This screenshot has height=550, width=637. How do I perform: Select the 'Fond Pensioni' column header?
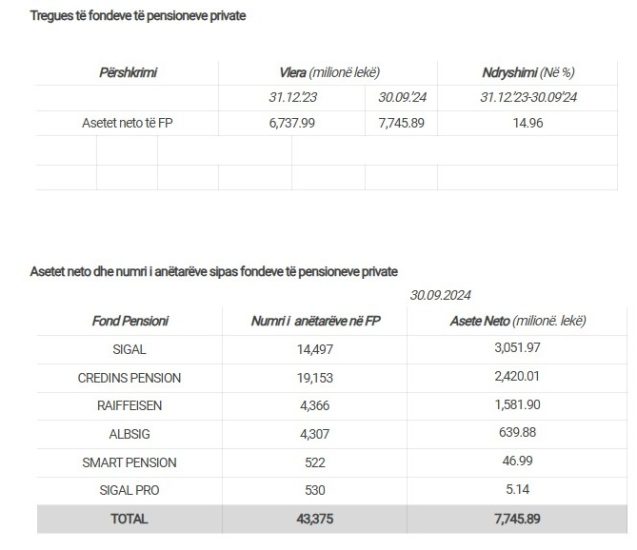pyautogui.click(x=128, y=321)
